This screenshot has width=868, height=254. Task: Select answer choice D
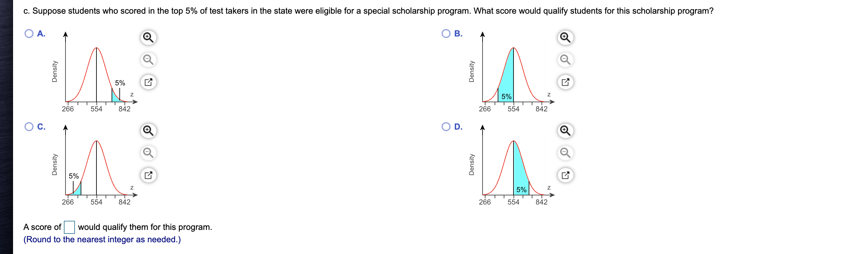(446, 127)
